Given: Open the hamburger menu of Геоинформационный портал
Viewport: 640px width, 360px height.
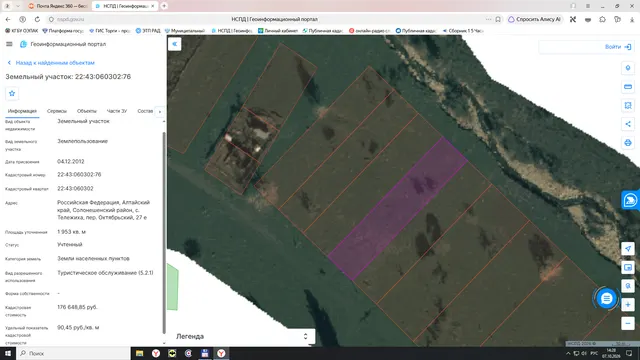Looking at the screenshot, I should (9, 44).
